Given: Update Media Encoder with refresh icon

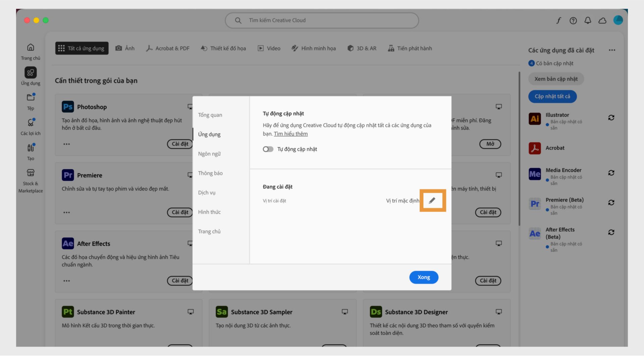Looking at the screenshot, I should [x=611, y=173].
